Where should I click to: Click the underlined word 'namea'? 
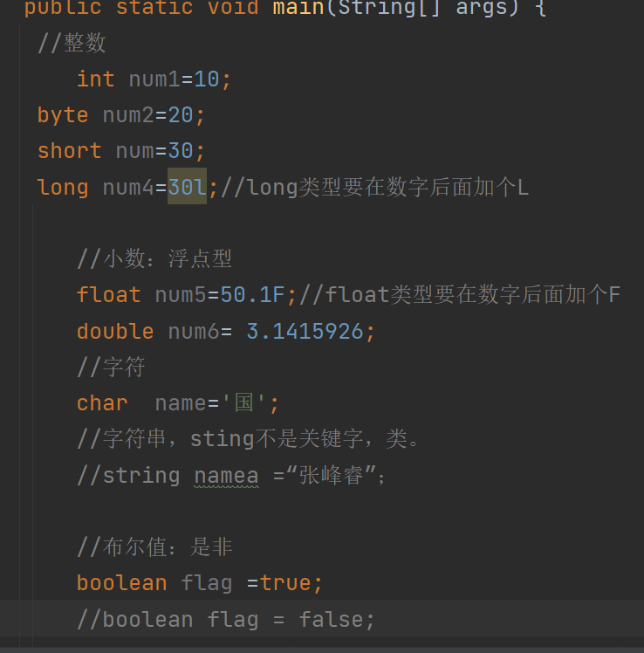226,475
